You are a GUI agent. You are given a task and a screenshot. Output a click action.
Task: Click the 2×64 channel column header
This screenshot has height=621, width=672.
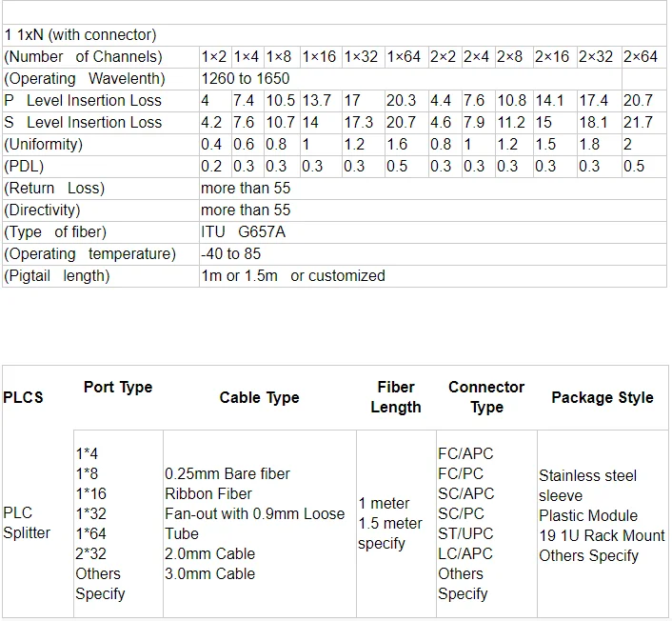pos(641,57)
